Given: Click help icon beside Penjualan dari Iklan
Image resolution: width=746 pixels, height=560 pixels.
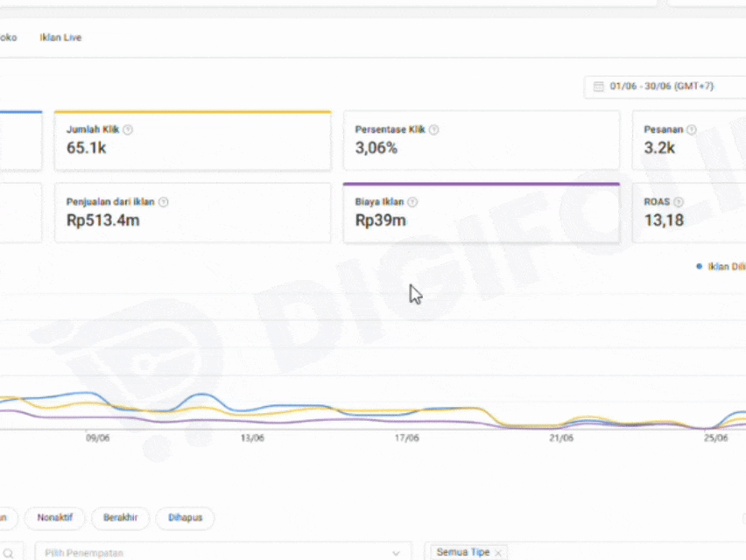Looking at the screenshot, I should click(x=164, y=202).
